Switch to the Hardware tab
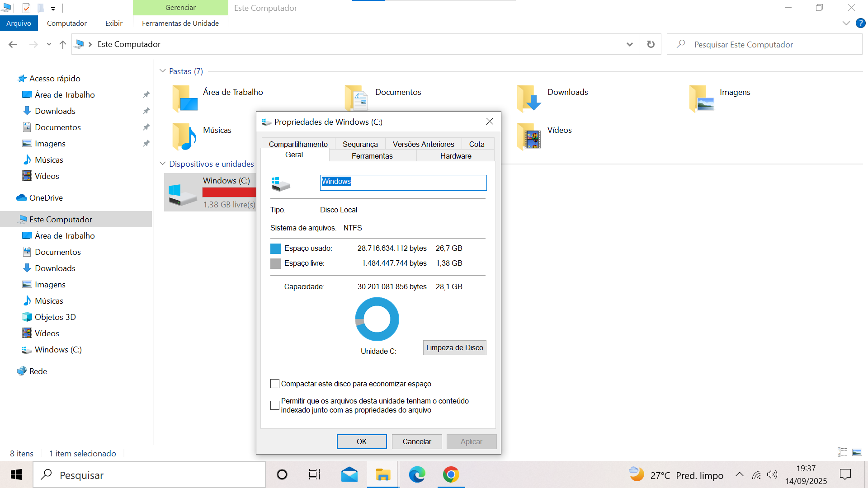This screenshot has width=868, height=488. [x=456, y=155]
